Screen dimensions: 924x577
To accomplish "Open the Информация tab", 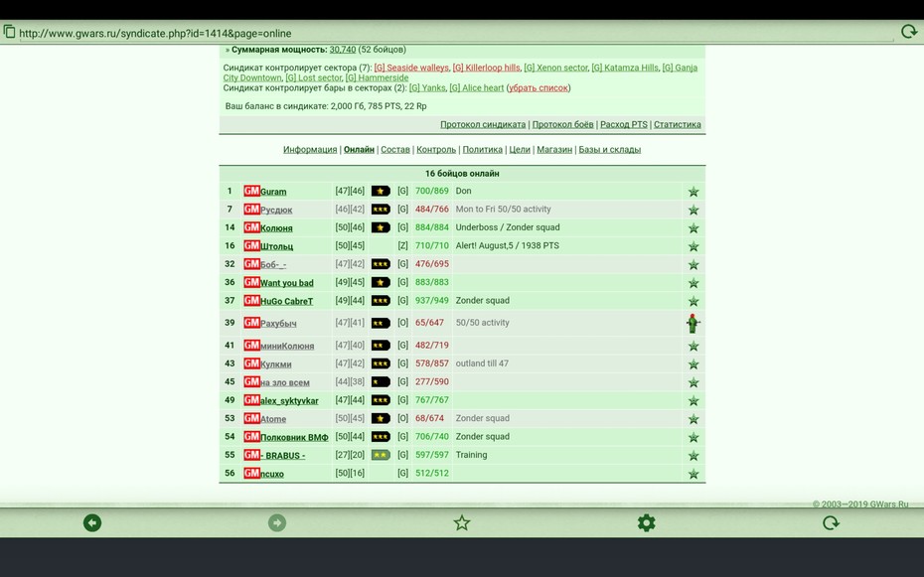I will (x=310, y=150).
